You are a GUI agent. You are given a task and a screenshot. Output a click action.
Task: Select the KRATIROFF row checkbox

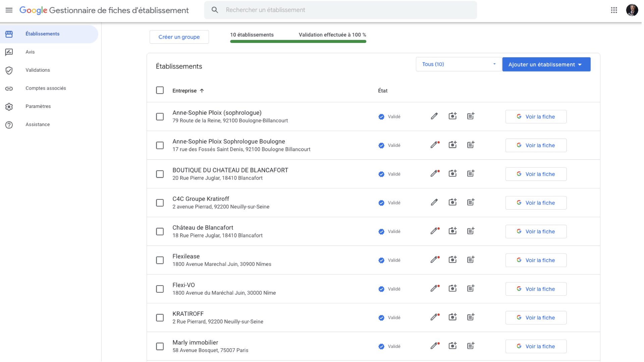click(160, 318)
